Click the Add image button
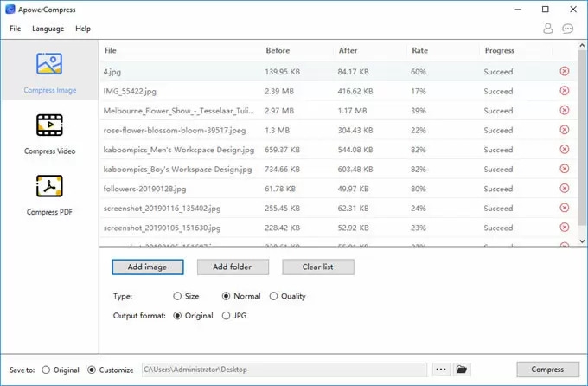Image resolution: width=588 pixels, height=386 pixels. (x=148, y=267)
